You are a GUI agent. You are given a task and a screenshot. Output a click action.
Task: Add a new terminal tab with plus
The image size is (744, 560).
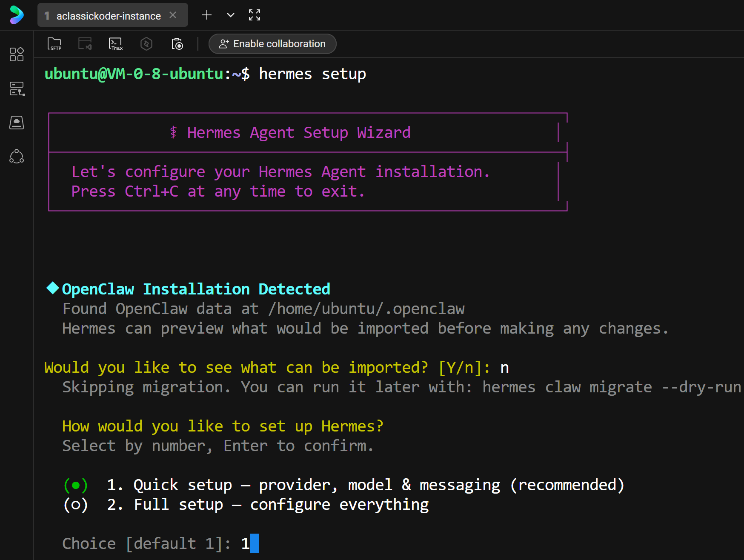point(207,15)
